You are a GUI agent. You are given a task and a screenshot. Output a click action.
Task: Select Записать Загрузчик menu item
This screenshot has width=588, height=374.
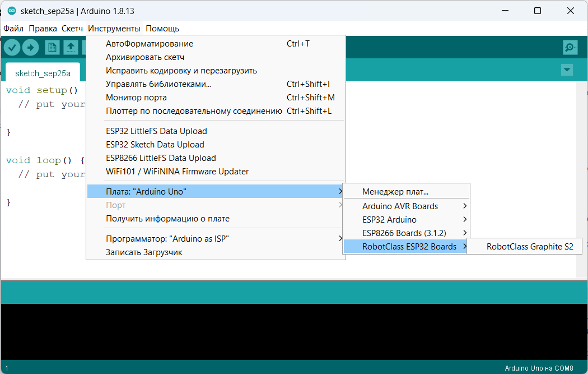[215, 252]
